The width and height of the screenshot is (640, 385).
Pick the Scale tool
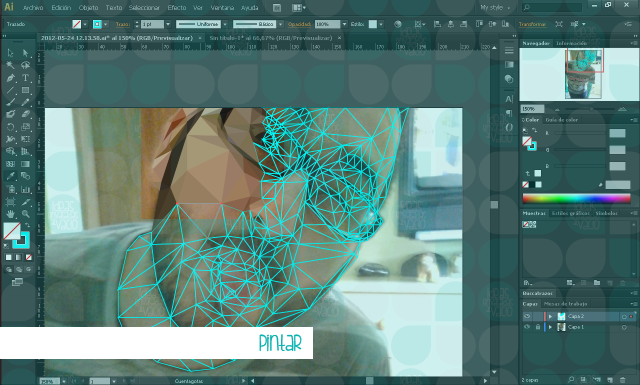[x=25, y=127]
